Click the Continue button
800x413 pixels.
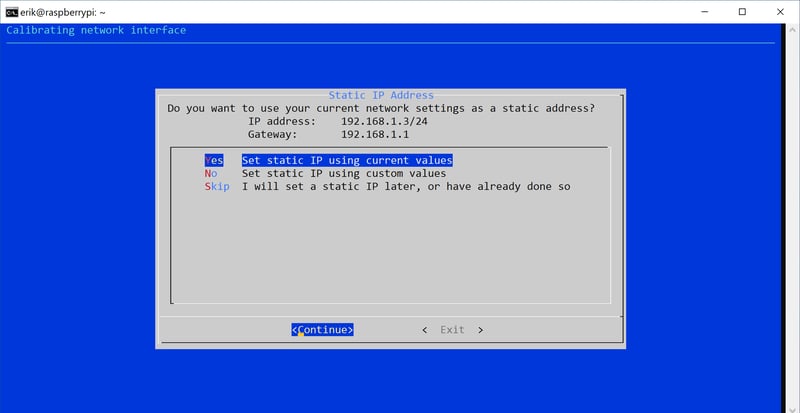pos(322,330)
